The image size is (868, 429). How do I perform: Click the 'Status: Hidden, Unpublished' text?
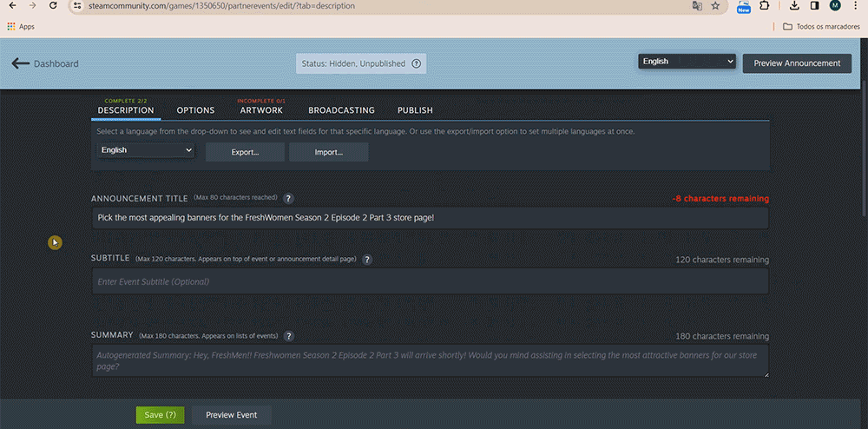pos(353,63)
